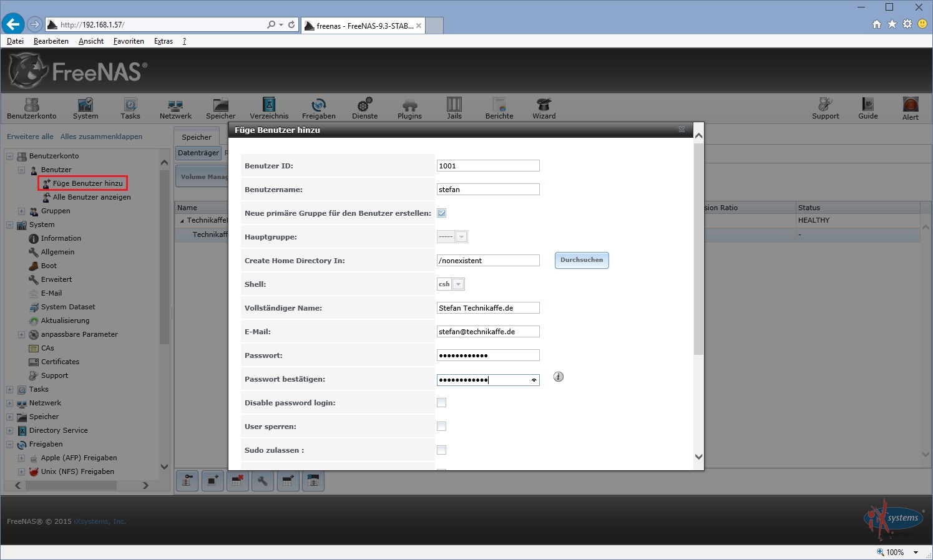933x560 pixels.
Task: Expand anpassbare Parameter tree node
Action: [x=21, y=334]
